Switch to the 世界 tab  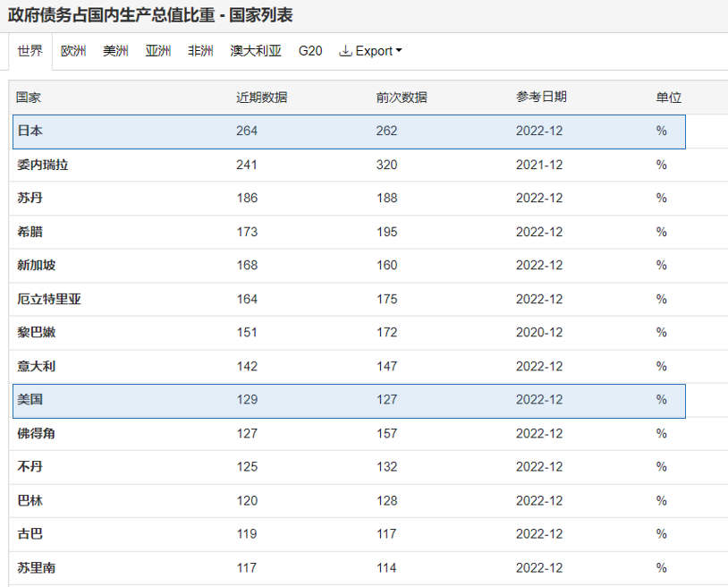click(x=30, y=51)
